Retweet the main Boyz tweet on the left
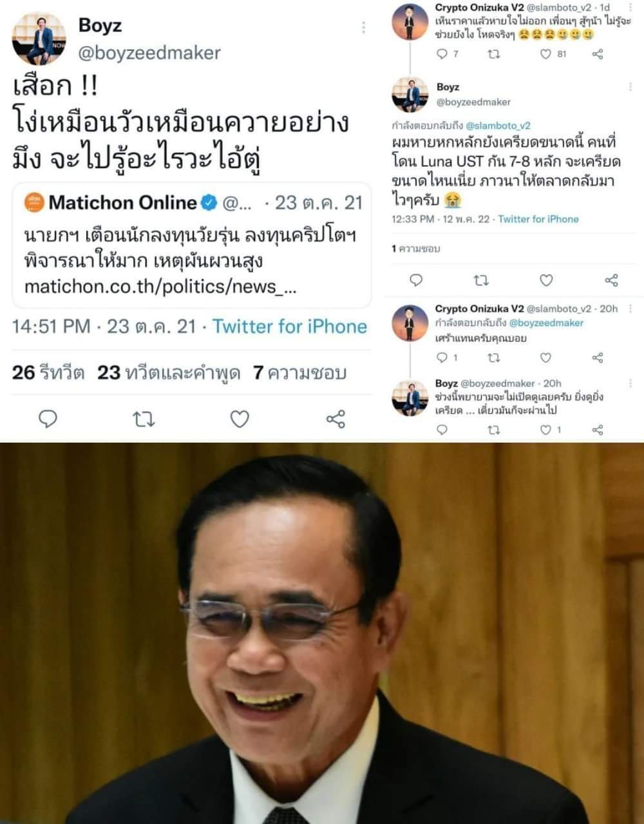Screen dimensions: 644x824 143,420
